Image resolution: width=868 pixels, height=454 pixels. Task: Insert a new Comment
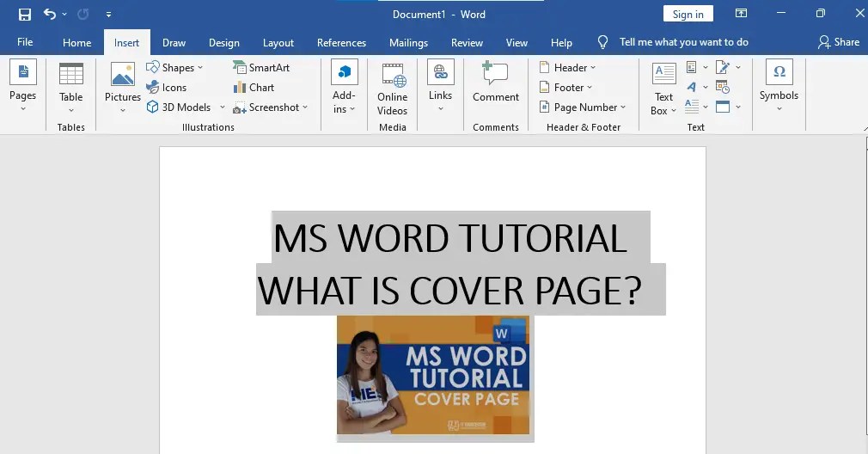pyautogui.click(x=495, y=82)
